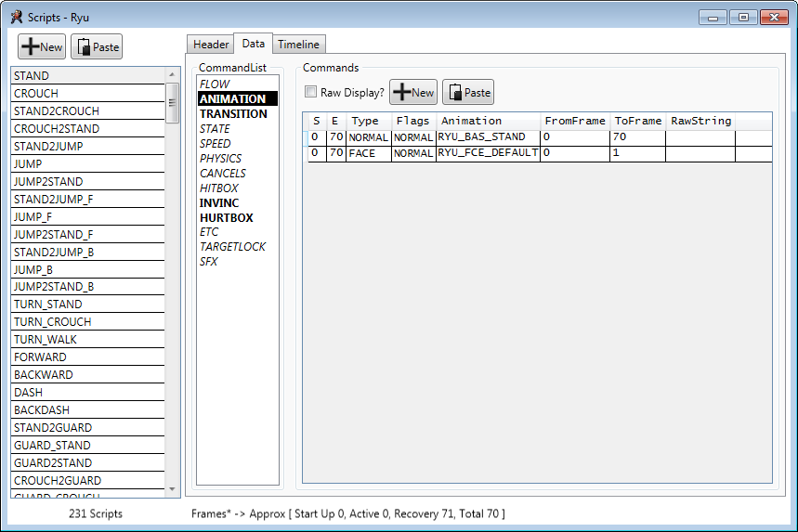Open the Timeline tab
This screenshot has width=798, height=532.
tap(298, 45)
